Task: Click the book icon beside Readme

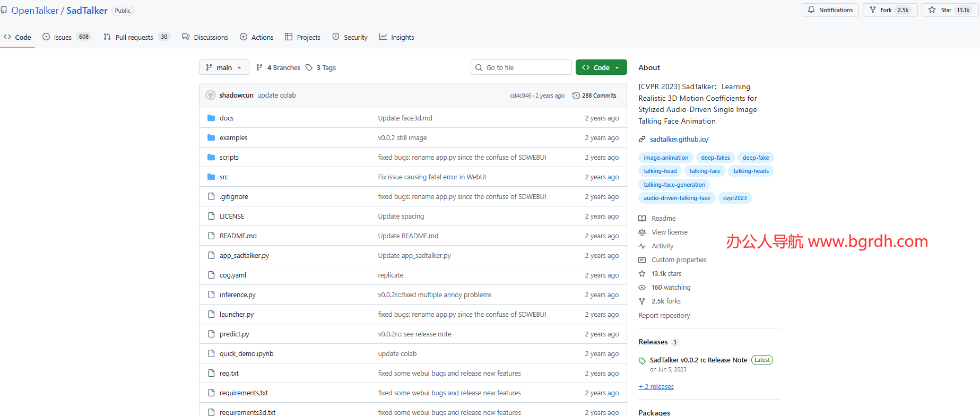Action: pyautogui.click(x=642, y=219)
